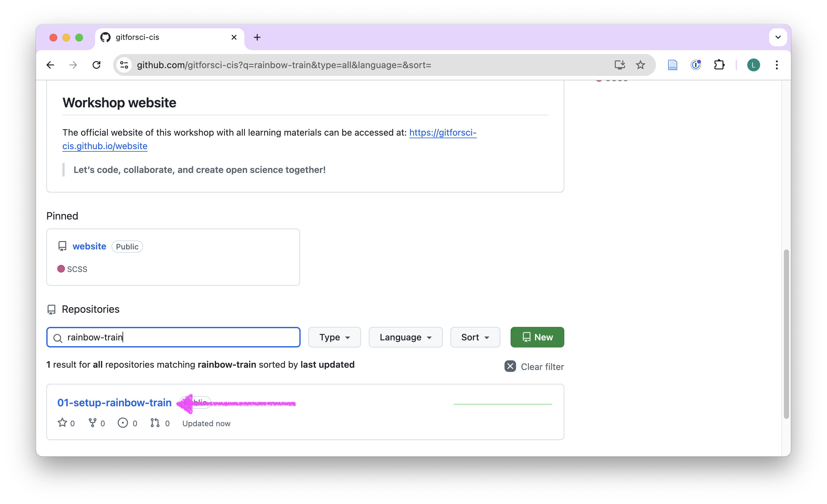
Task: Click the green New repository button
Action: pyautogui.click(x=537, y=337)
